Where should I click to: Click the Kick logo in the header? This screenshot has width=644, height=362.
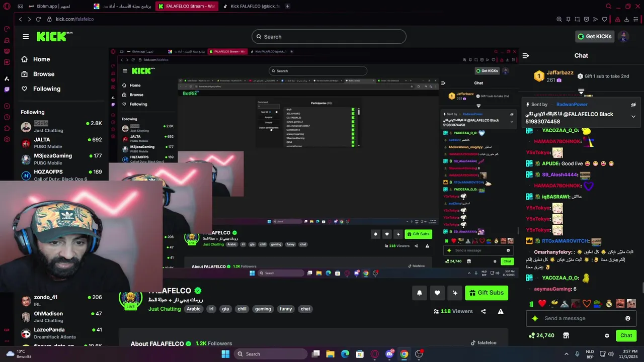click(54, 36)
